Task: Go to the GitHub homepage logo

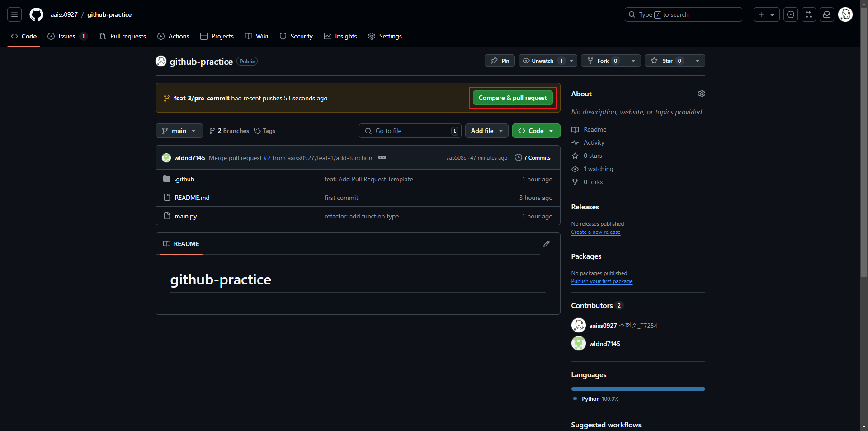Action: click(x=37, y=14)
